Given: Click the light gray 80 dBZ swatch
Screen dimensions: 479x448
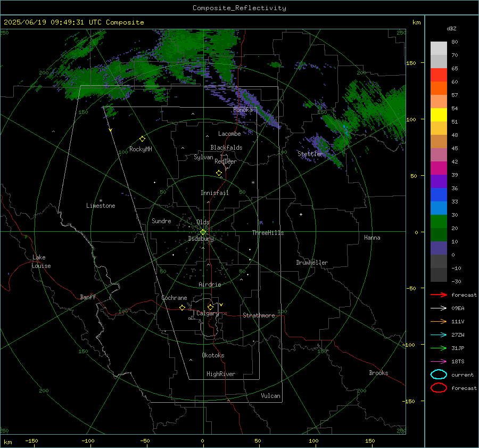Looking at the screenshot, I should click(x=439, y=48).
